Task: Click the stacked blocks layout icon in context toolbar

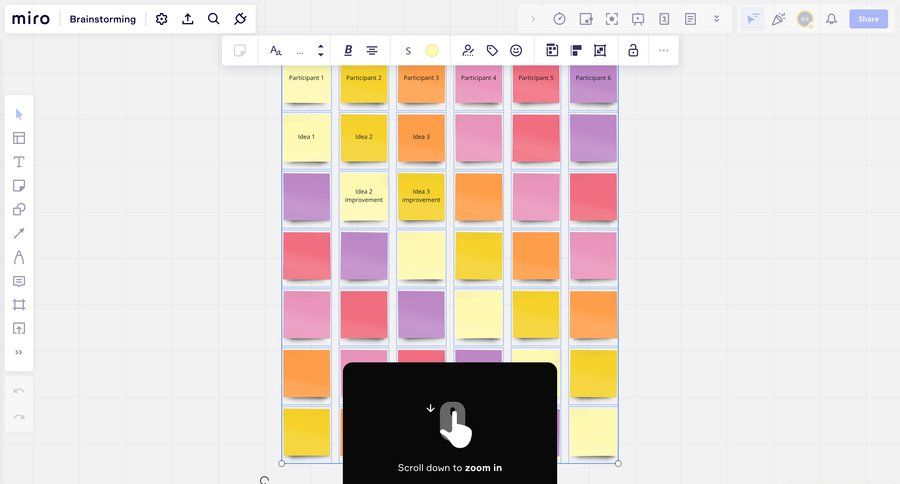Action: 576,51
